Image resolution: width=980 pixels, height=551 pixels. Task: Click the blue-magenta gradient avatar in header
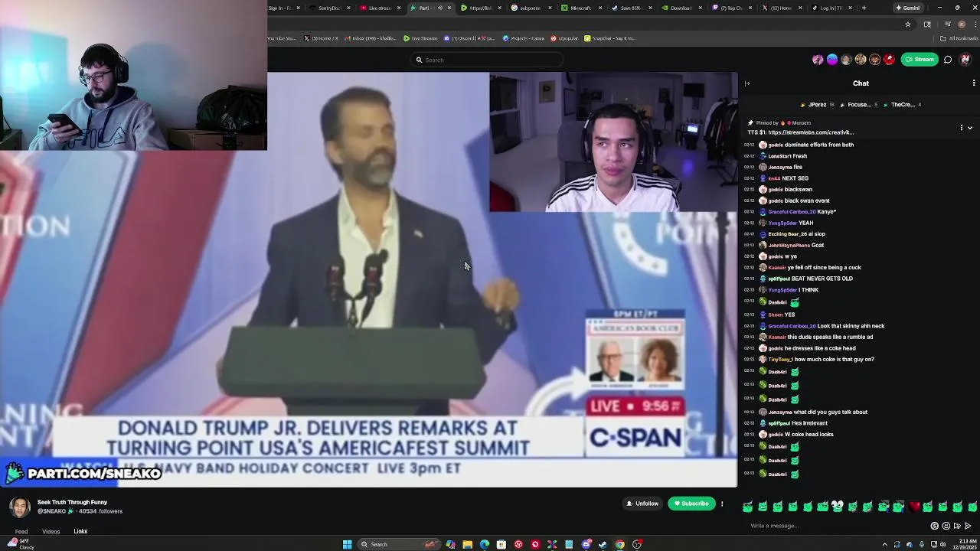[832, 60]
